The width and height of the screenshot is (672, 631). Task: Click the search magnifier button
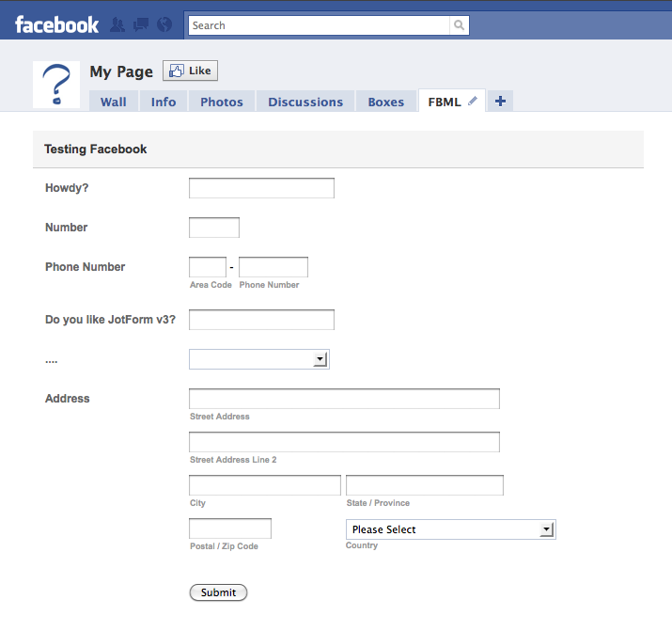click(x=459, y=25)
